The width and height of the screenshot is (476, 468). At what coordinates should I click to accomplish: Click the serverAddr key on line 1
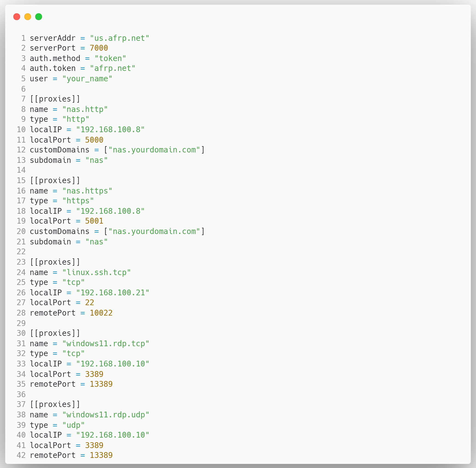point(53,38)
